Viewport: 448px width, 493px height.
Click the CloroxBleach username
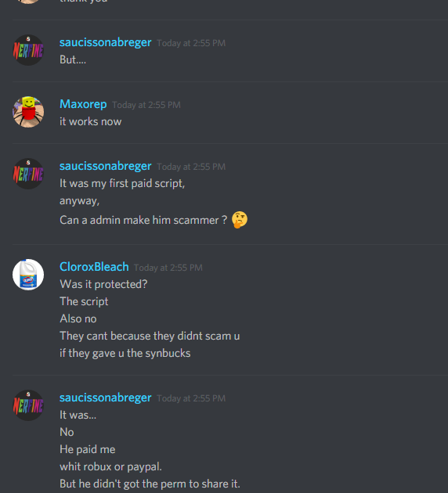click(94, 267)
